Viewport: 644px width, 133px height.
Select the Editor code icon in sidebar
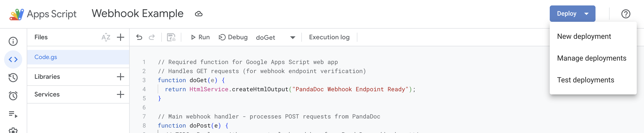[x=13, y=59]
